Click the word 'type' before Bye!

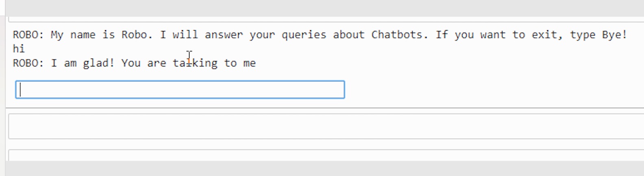click(582, 35)
